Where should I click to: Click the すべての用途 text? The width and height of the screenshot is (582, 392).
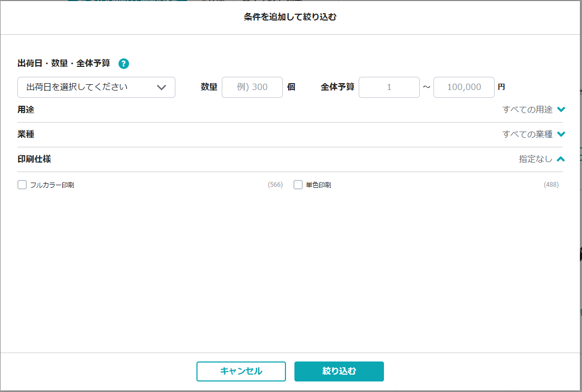527,109
